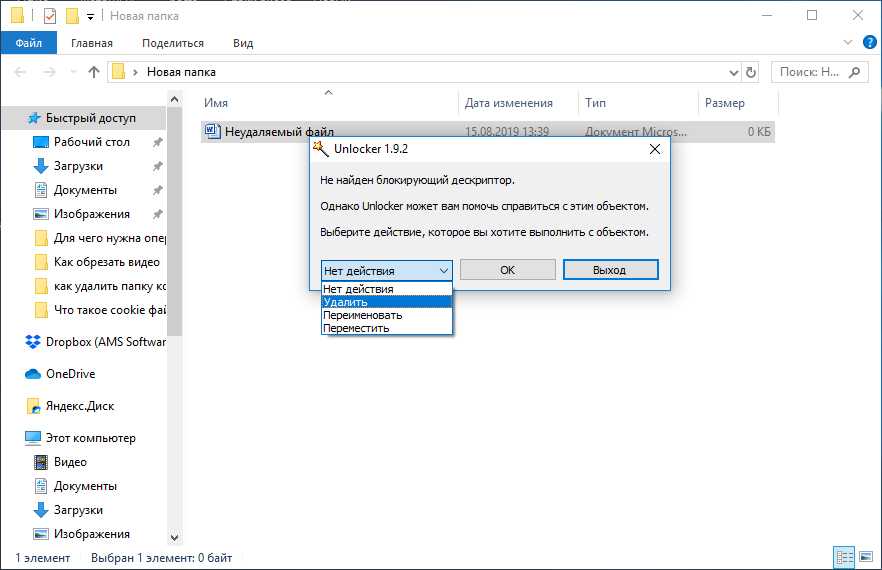Open Рабочий стол in quick access
The image size is (882, 570).
click(x=92, y=142)
